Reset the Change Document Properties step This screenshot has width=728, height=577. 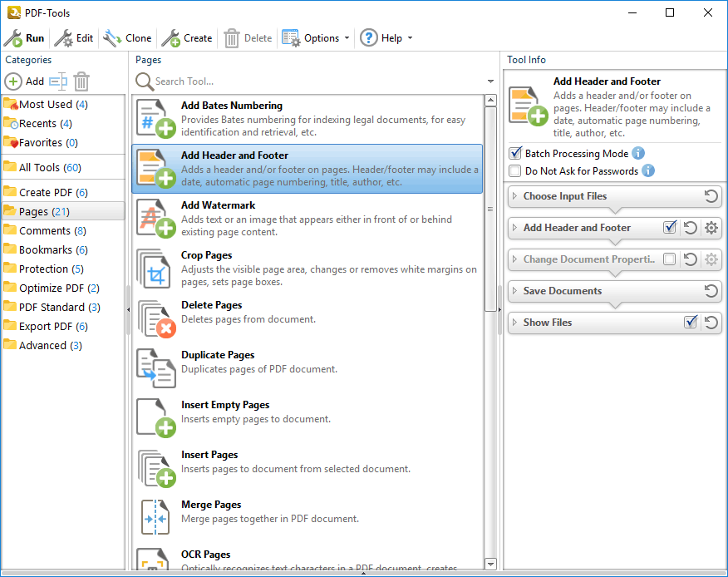691,259
